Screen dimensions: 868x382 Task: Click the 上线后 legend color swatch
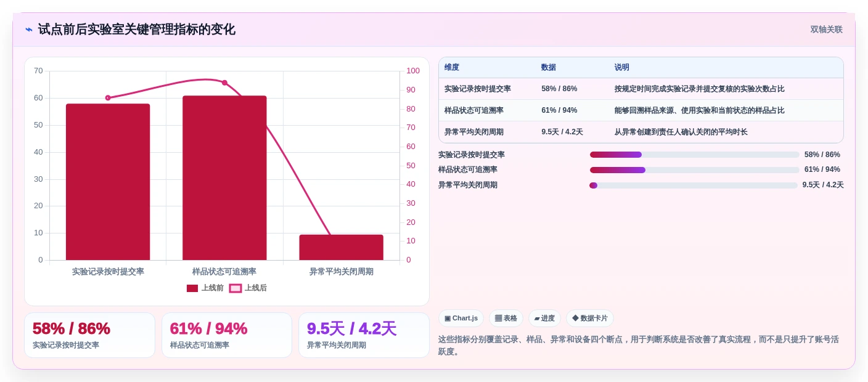(235, 288)
